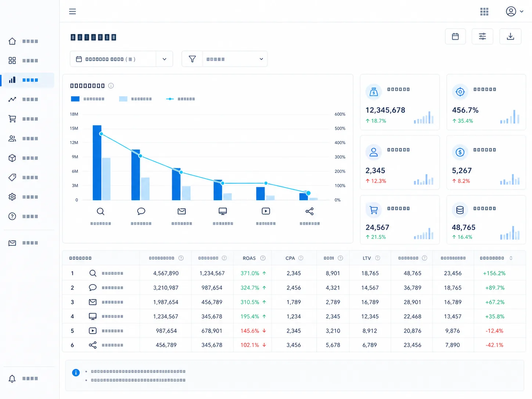Expand the date range dropdown chevron
This screenshot has width=532, height=399.
click(164, 59)
